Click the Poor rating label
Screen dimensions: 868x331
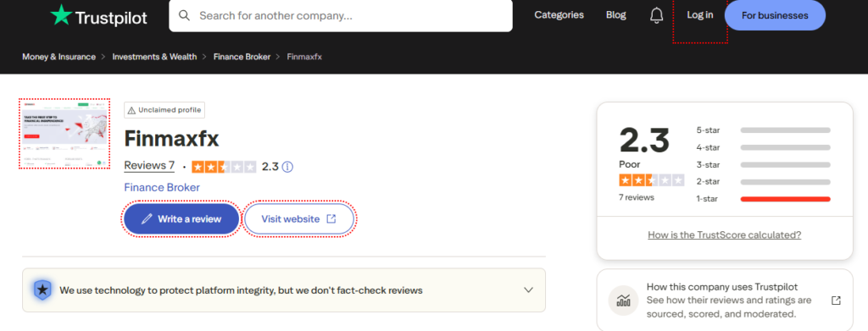630,165
